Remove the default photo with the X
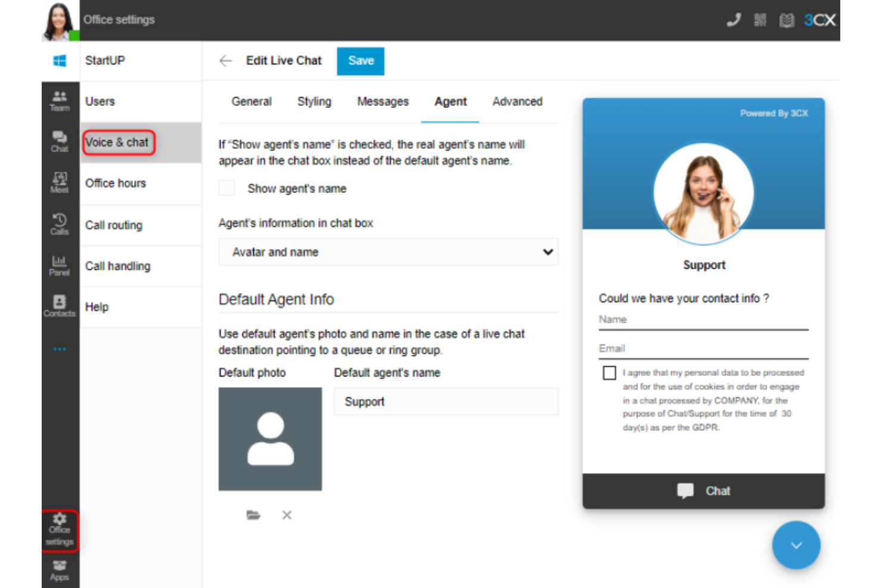Viewport: 882px width, 588px height. click(x=287, y=514)
